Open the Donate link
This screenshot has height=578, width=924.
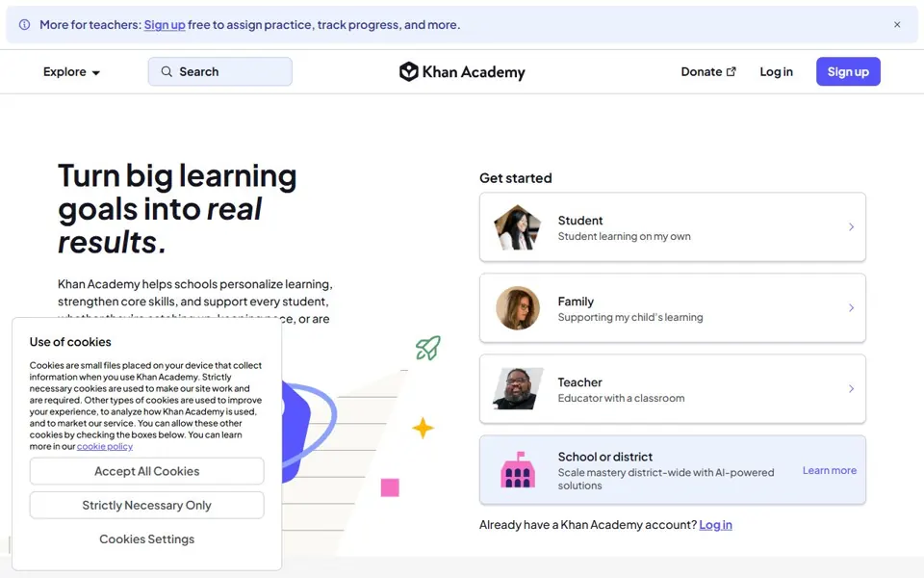click(708, 71)
